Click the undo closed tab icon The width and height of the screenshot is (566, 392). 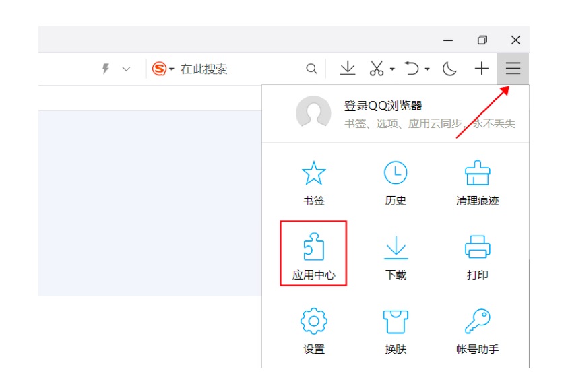pos(411,68)
